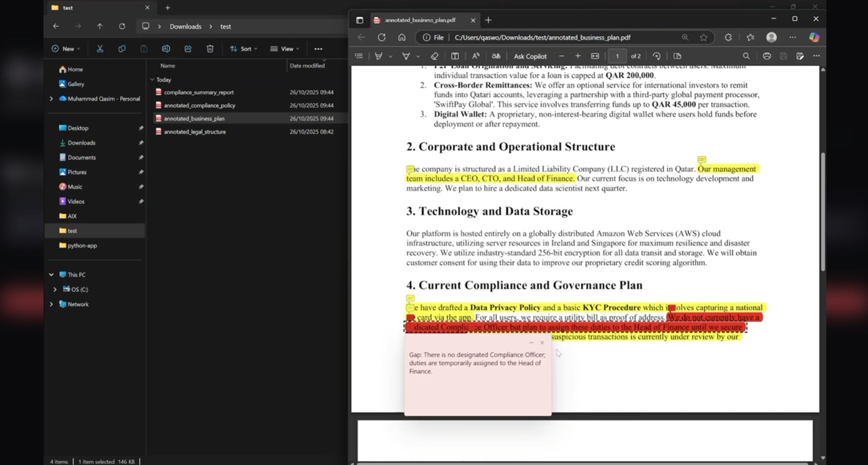Refresh the File Explorer folder
Screen dimensions: 868x465
[122, 26]
